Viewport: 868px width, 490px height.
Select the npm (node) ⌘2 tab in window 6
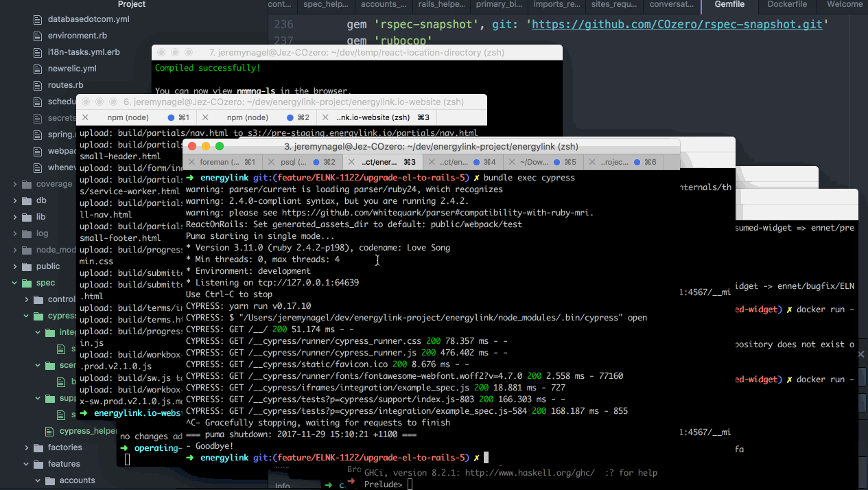click(x=255, y=117)
